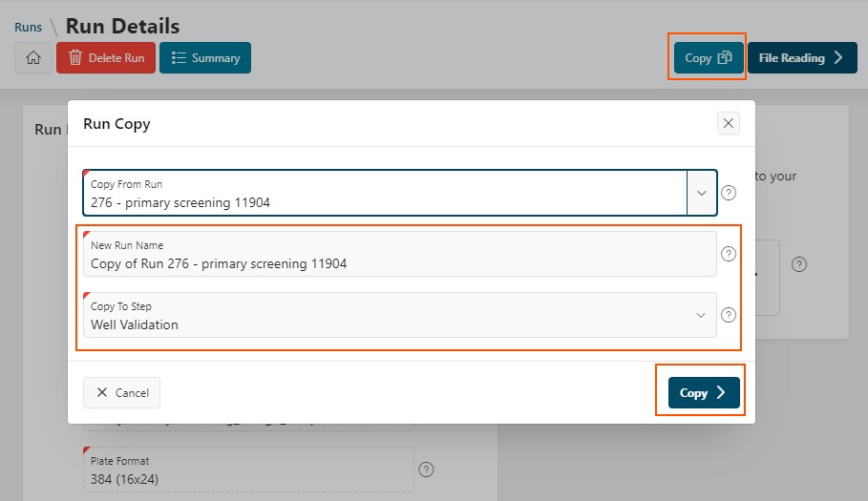Click the Copy button in the top toolbar
The width and height of the screenshot is (868, 501).
click(x=708, y=57)
